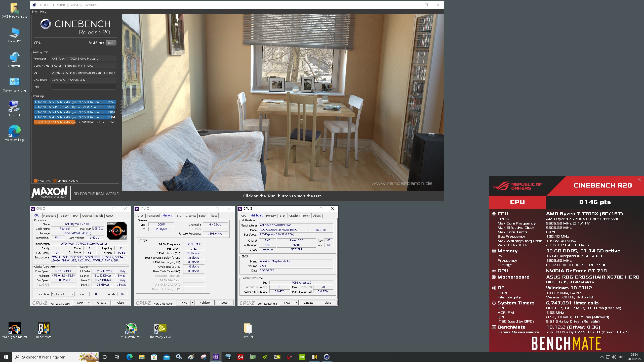Screen dimensions: 644x362
Task: Launch AMD Ryzen Master from the desktop
Action: 14,330
